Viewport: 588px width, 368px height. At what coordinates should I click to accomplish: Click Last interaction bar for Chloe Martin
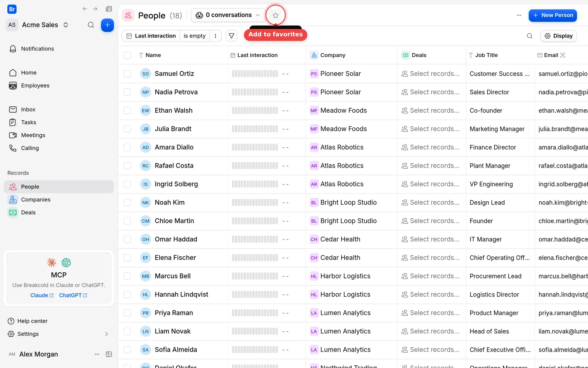coord(255,221)
